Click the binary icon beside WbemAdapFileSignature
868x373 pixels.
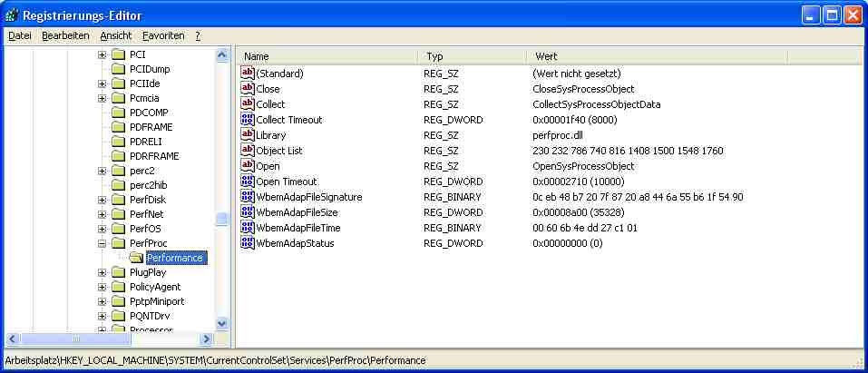pos(248,197)
